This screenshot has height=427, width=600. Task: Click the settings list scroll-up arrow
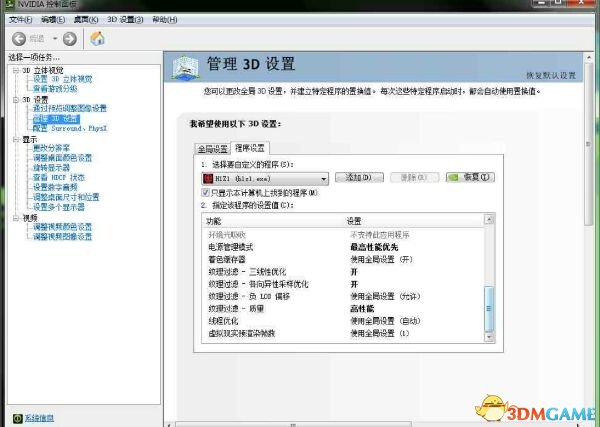489,220
